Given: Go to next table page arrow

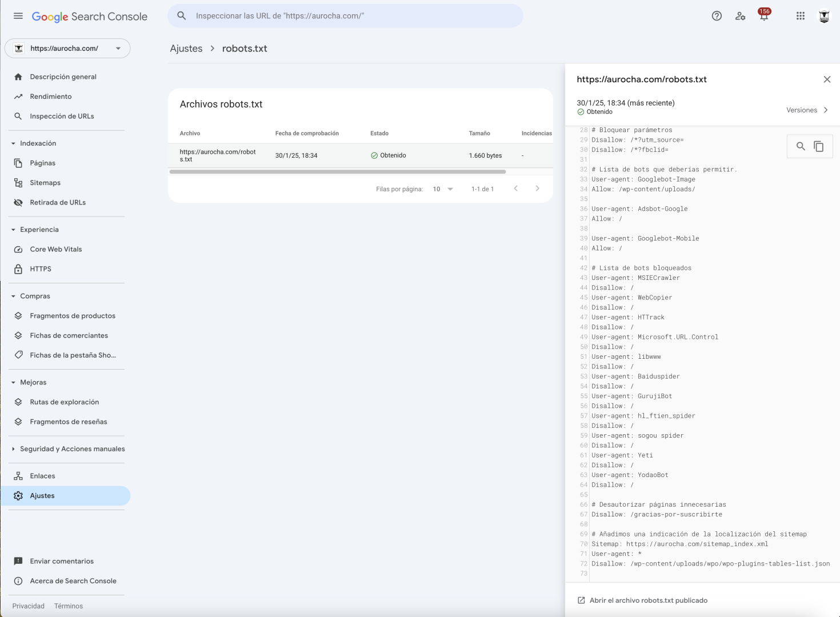Looking at the screenshot, I should click(x=537, y=189).
